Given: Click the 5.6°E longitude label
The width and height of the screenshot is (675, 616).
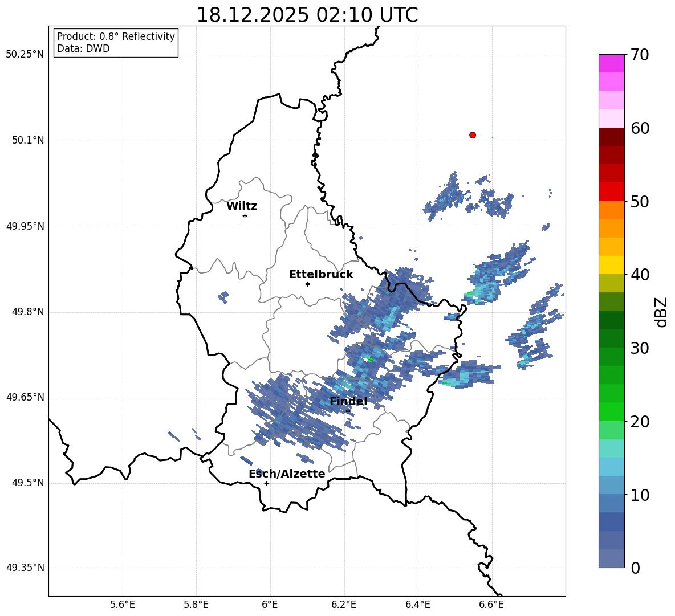Looking at the screenshot, I should pyautogui.click(x=123, y=605).
